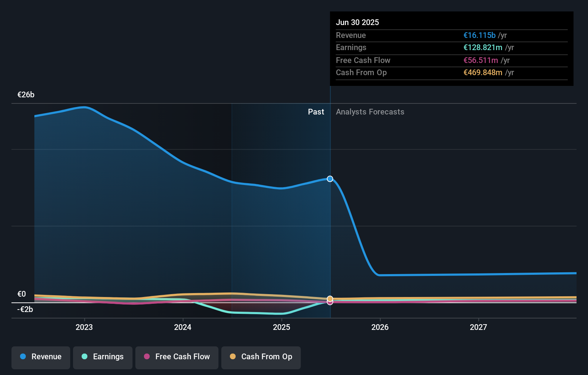This screenshot has width=588, height=375.
Task: Click the €26b y-axis label
Action: (x=26, y=95)
